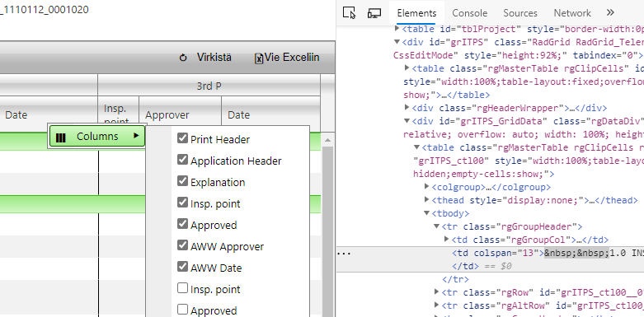The image size is (644, 317).
Task: Click the Date header under 3rd P
Action: [x=270, y=114]
